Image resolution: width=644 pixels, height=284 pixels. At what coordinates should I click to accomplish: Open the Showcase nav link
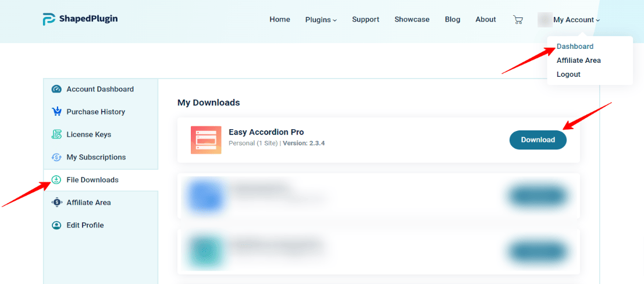click(x=412, y=20)
